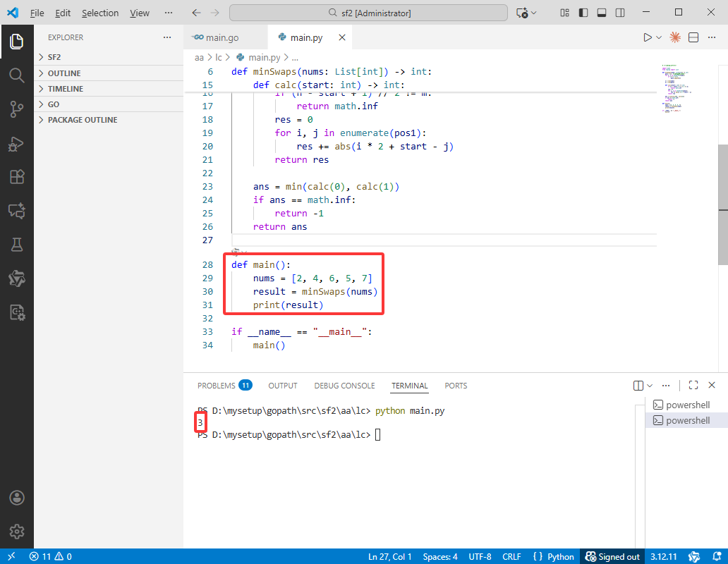Click the editor vertical scrollbar

[723, 204]
